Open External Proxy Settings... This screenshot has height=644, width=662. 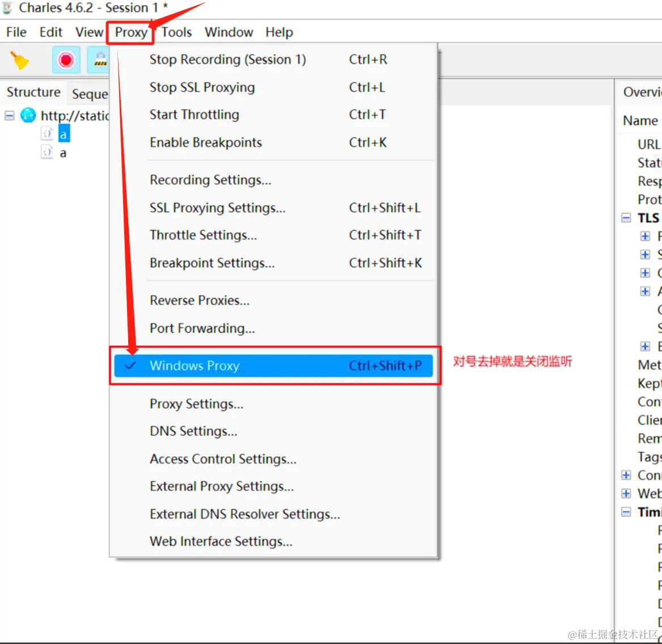[273, 486]
